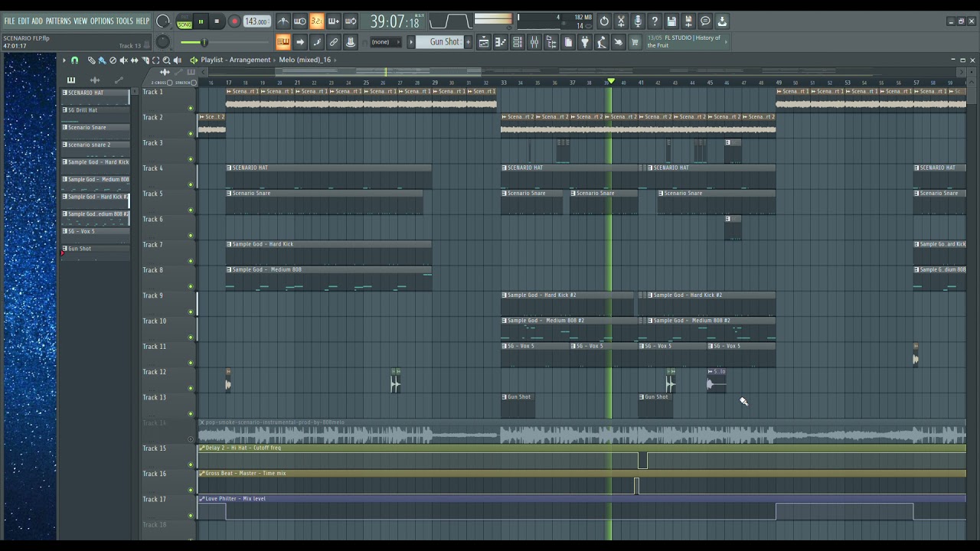The width and height of the screenshot is (980, 551).
Task: Save project with floppy disk icon
Action: (671, 21)
